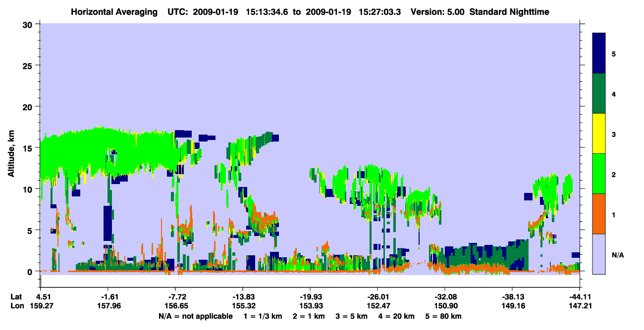Click the colorbar label 'N/A'
The image size is (644, 330).
pyautogui.click(x=618, y=255)
